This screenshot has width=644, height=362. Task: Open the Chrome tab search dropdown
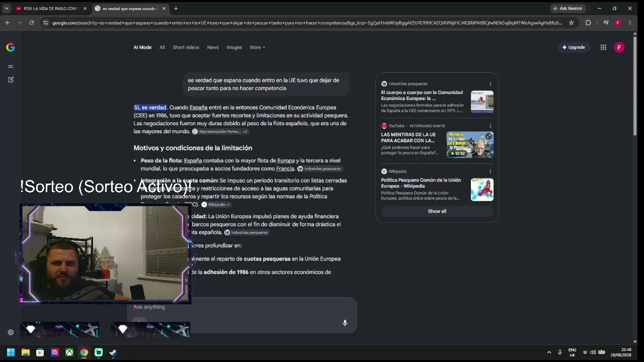7,9
